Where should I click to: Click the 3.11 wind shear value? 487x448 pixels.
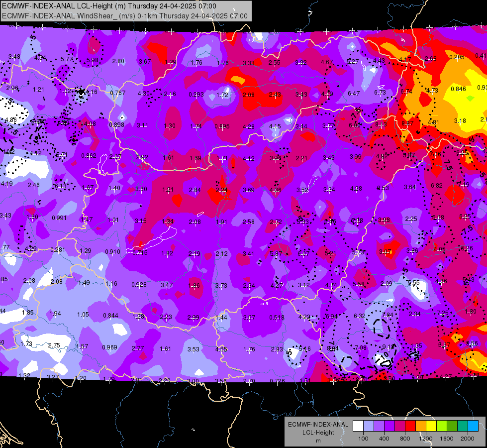pos(142,125)
